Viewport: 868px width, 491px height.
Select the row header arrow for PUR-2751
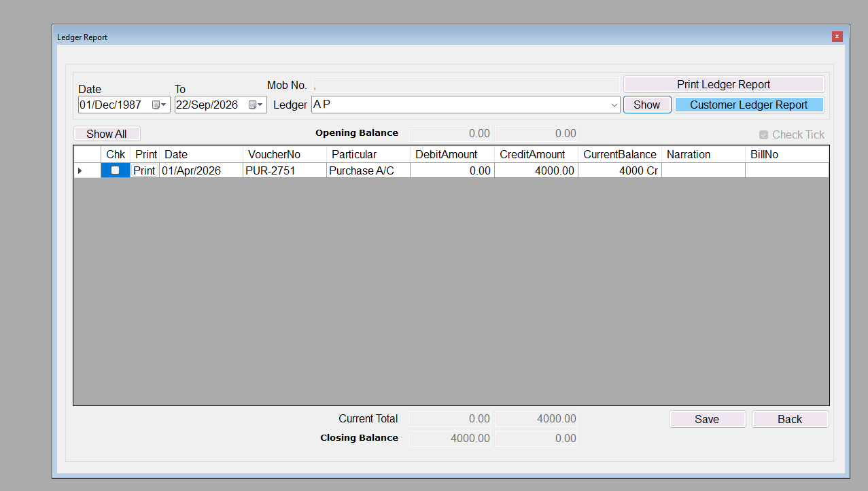coord(87,170)
